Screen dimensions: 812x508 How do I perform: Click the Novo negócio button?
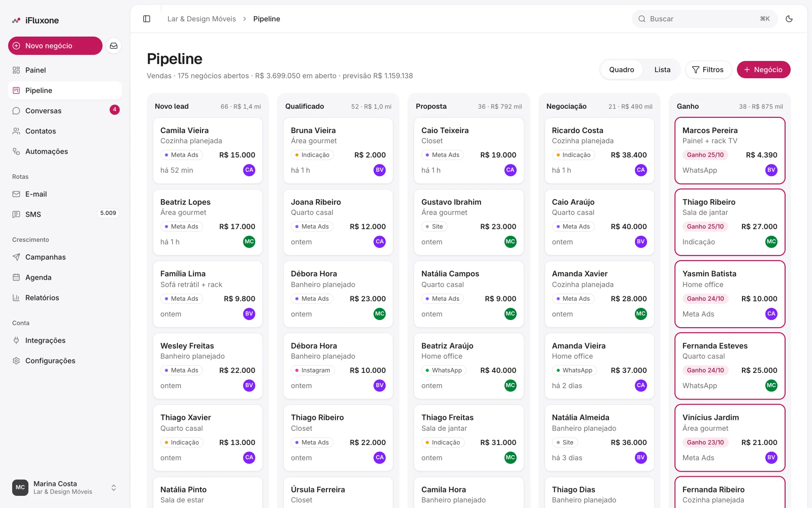[55, 46]
